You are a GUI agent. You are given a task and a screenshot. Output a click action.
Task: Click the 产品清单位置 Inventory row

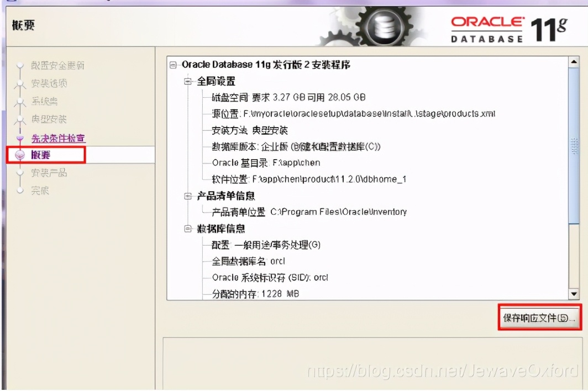309,212
